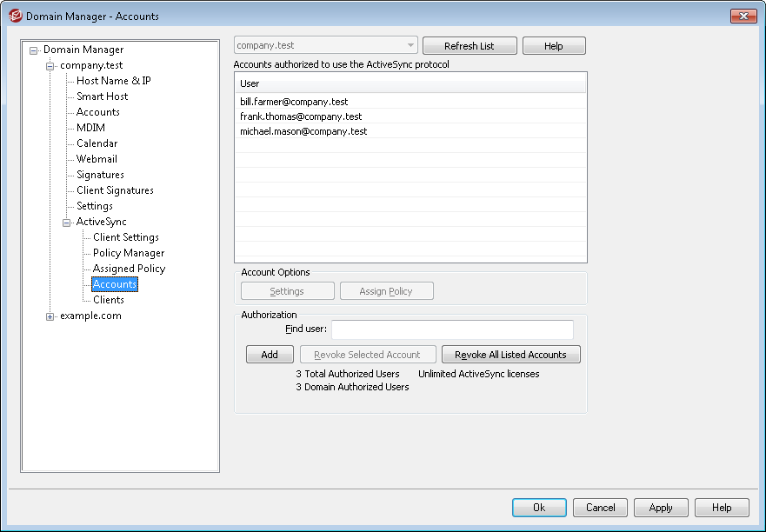
Task: Open Clients under ActiveSync
Action: (x=109, y=300)
